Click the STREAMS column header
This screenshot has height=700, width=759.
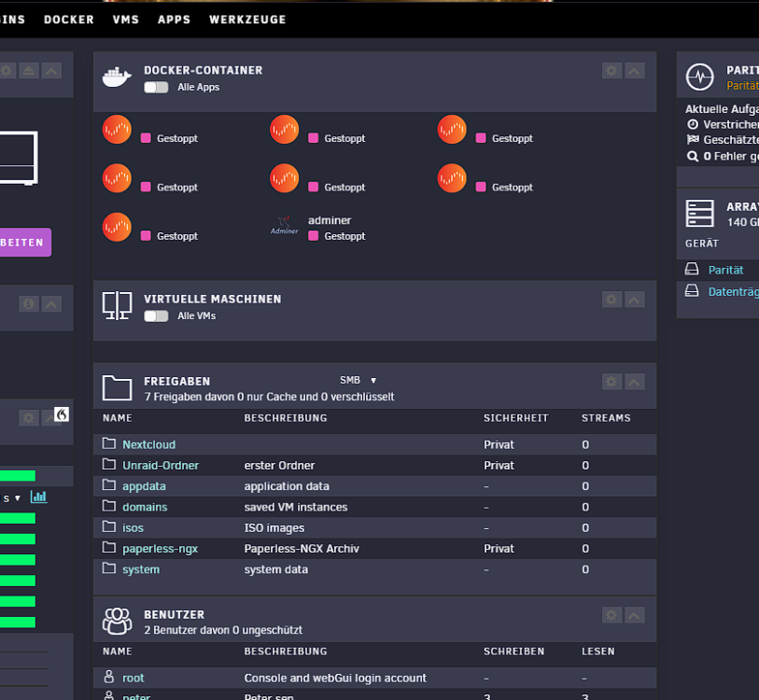pyautogui.click(x=606, y=418)
